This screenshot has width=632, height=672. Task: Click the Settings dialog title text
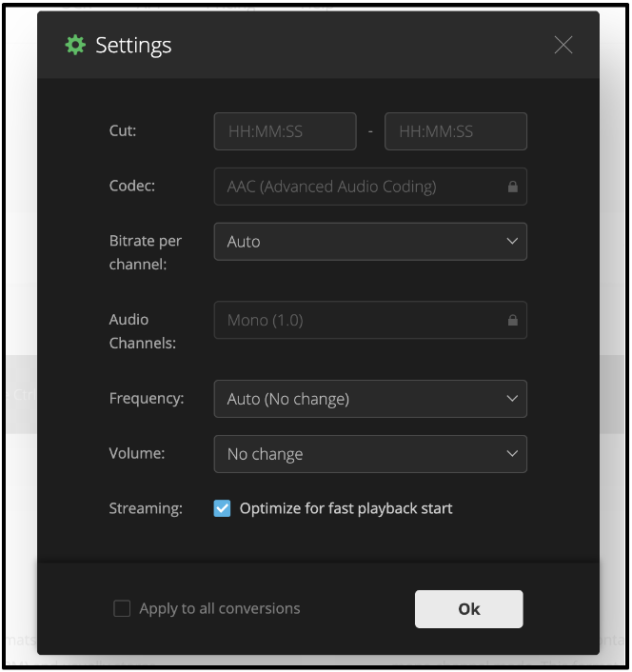133,45
